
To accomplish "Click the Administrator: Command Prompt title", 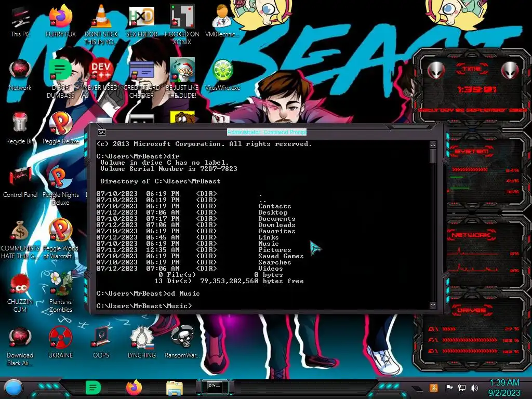I will pyautogui.click(x=267, y=132).
